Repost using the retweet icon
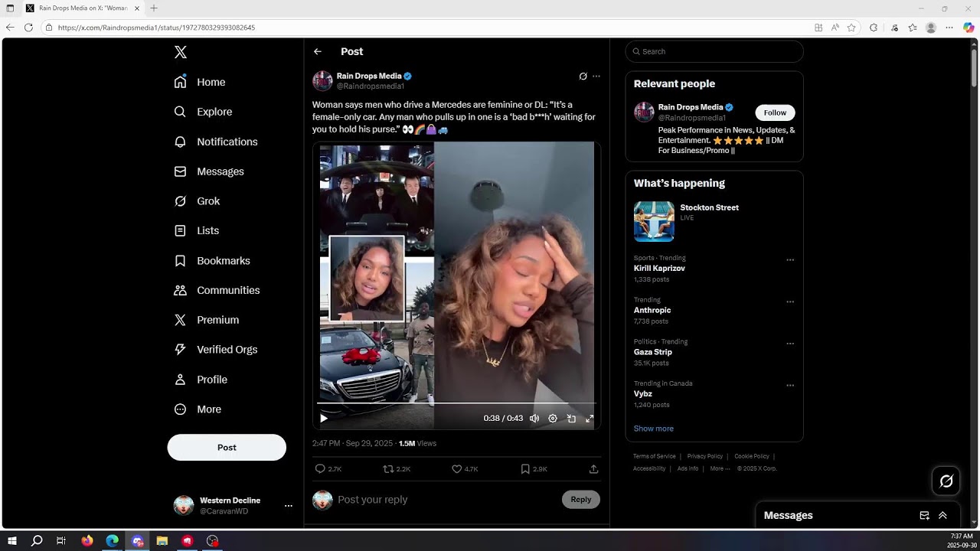The width and height of the screenshot is (980, 551). pos(388,469)
